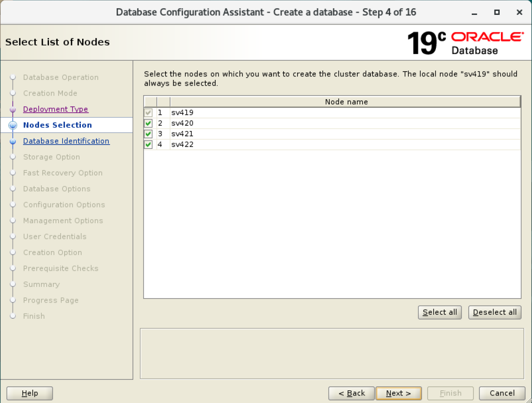The height and width of the screenshot is (403, 532).
Task: Click the Creation Option step label
Action: click(x=52, y=252)
